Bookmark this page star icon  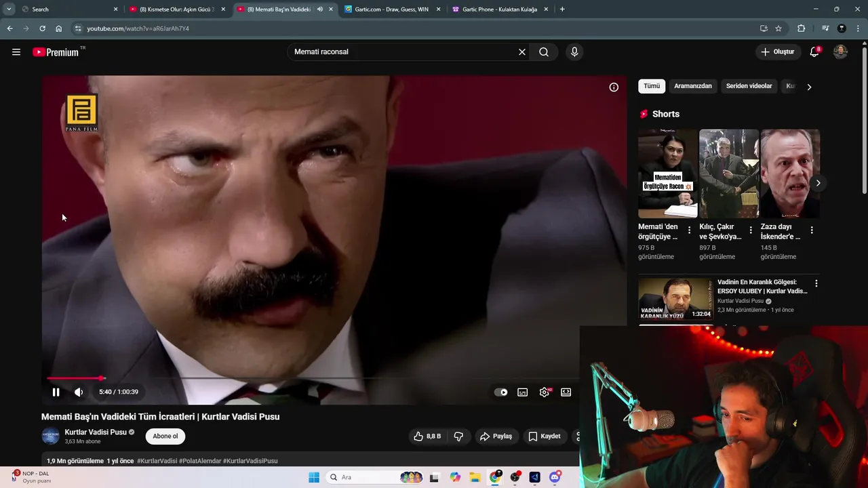pos(778,28)
